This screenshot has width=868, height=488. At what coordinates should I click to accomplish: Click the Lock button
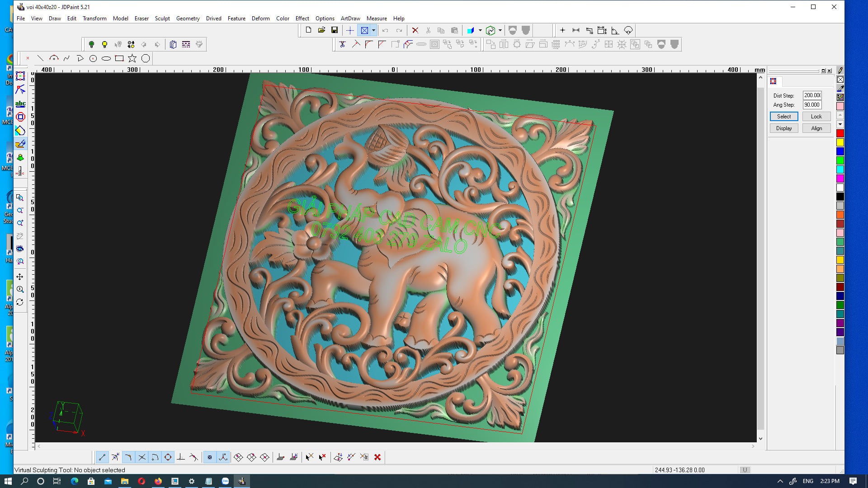pos(816,117)
